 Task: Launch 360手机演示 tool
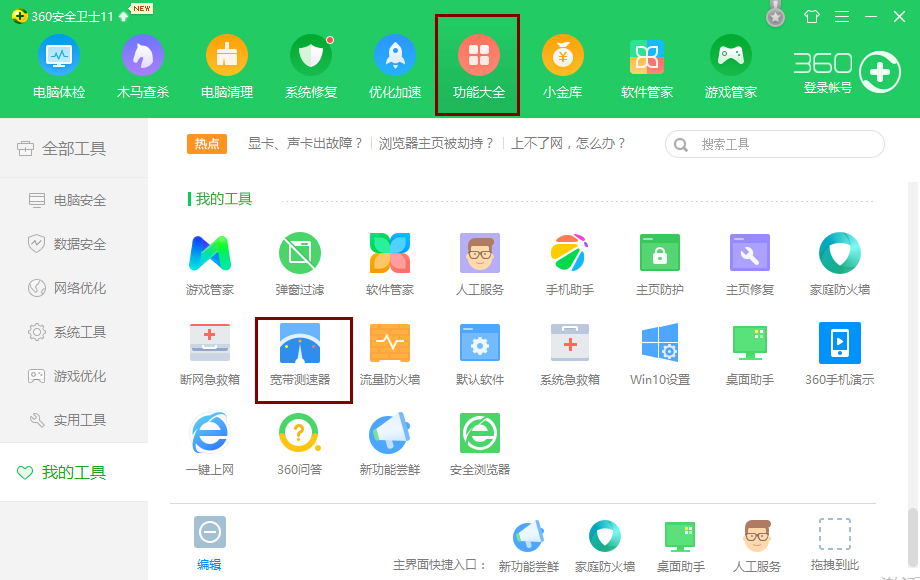(840, 354)
